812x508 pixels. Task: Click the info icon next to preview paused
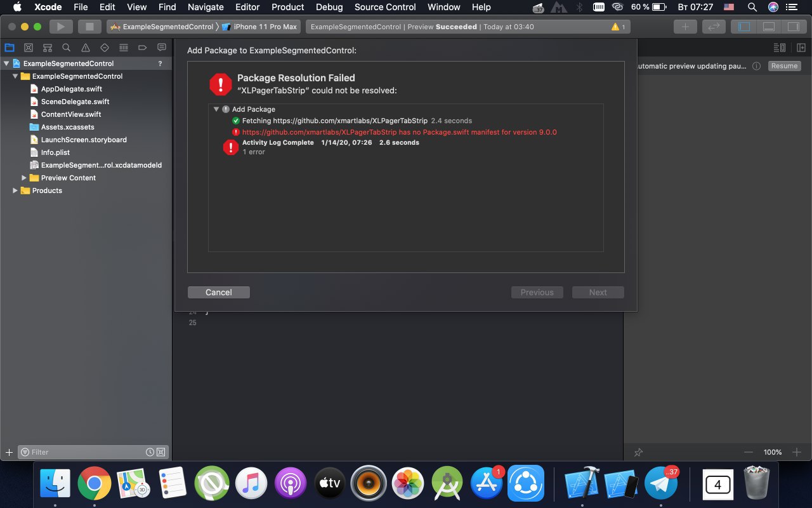pyautogui.click(x=756, y=66)
